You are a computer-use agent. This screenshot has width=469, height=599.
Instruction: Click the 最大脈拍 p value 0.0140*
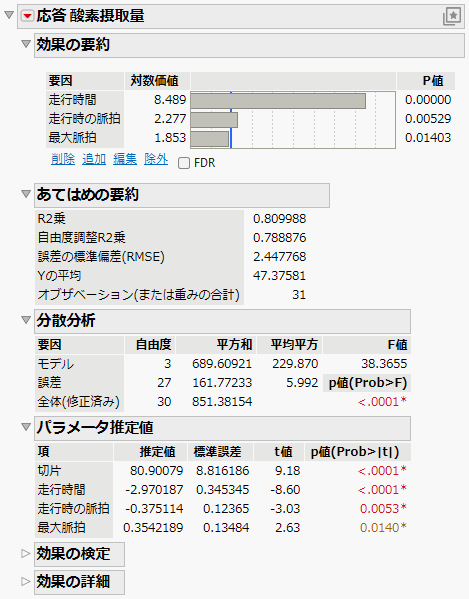[x=383, y=528]
